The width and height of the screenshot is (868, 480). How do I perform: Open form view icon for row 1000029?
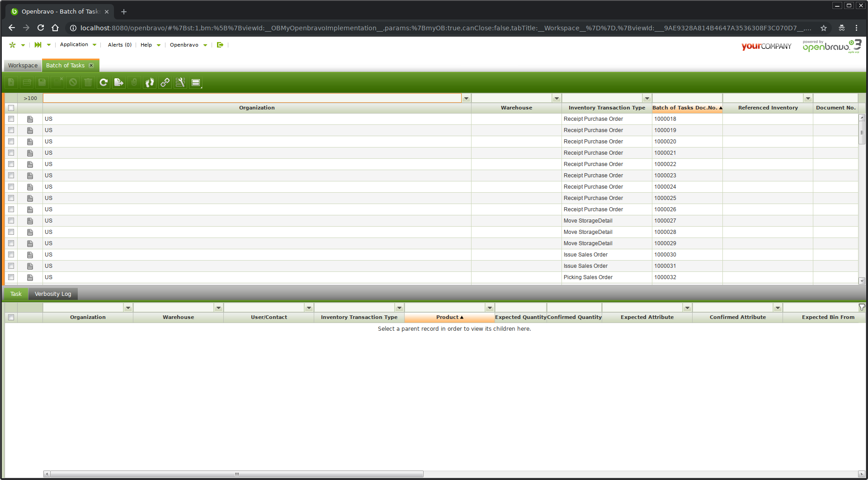[x=30, y=243]
